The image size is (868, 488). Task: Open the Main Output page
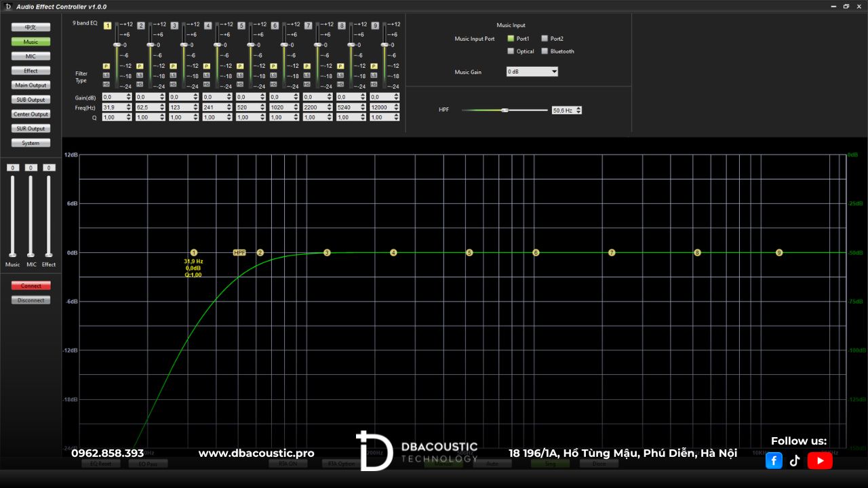coord(31,85)
